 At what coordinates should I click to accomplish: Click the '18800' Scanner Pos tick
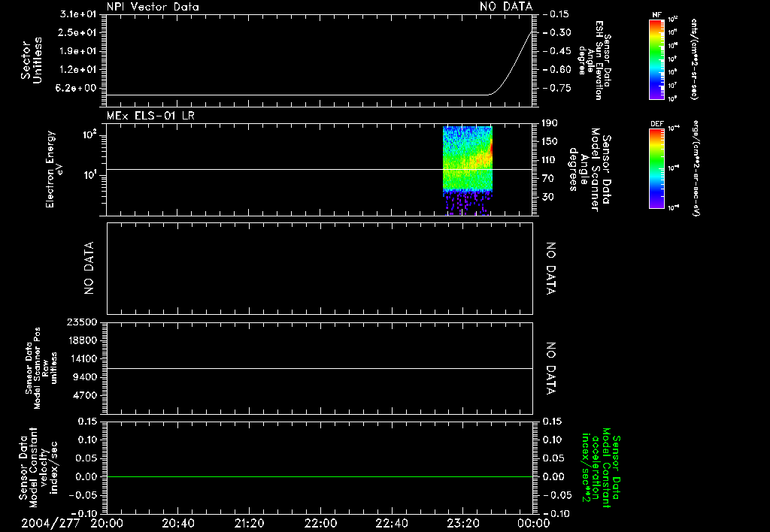(82, 340)
